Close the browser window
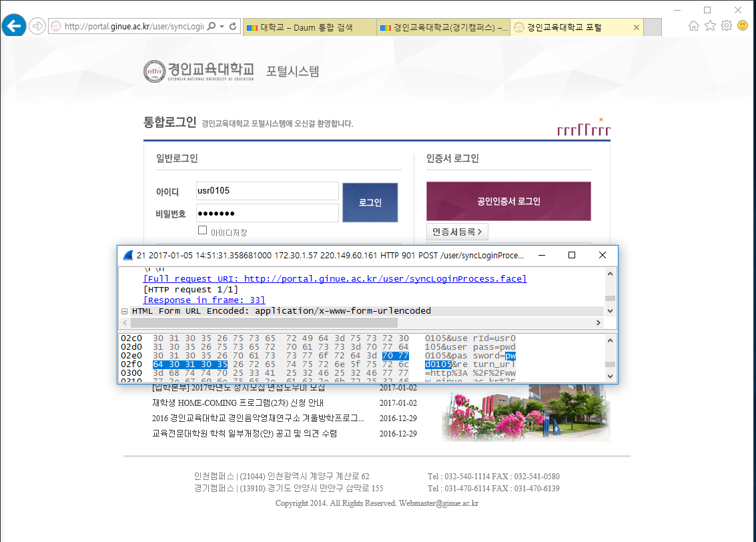The width and height of the screenshot is (756, 542). (738, 10)
